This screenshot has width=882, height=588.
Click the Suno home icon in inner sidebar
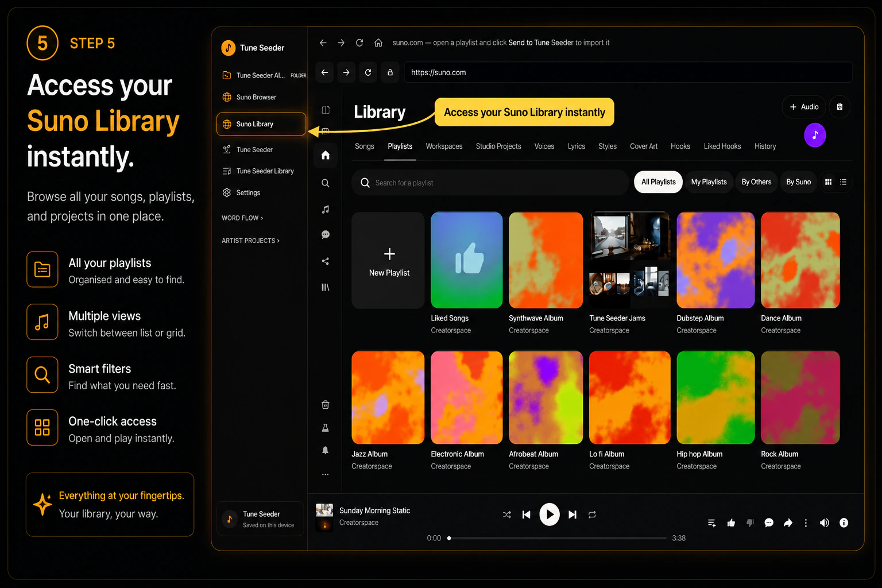(x=326, y=155)
